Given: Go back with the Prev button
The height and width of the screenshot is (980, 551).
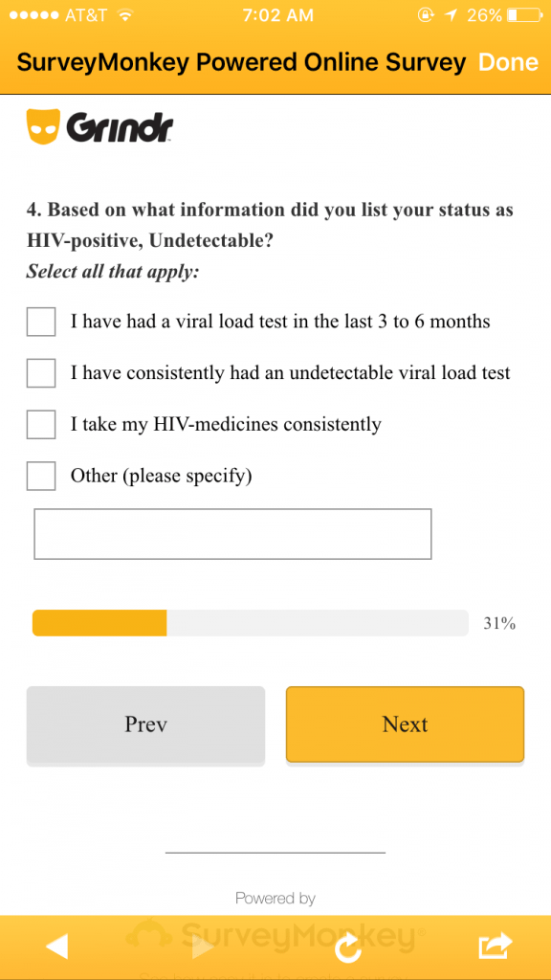Looking at the screenshot, I should click(x=145, y=724).
